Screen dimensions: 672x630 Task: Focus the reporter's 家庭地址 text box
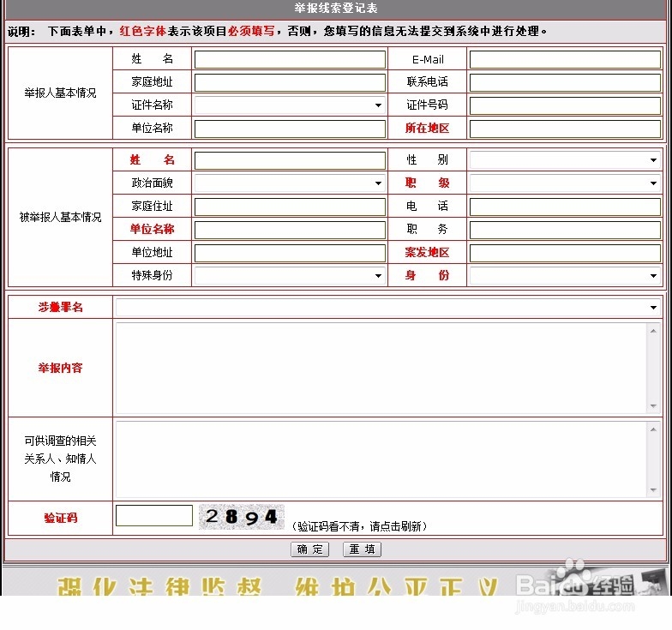[x=290, y=82]
